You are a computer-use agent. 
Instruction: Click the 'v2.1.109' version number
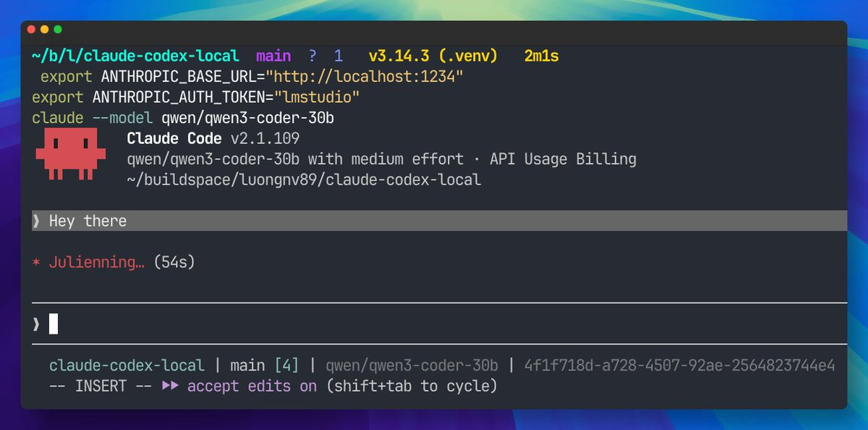[265, 138]
